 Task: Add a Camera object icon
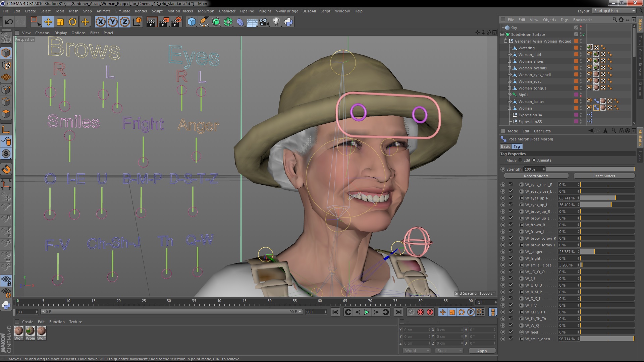point(264,22)
